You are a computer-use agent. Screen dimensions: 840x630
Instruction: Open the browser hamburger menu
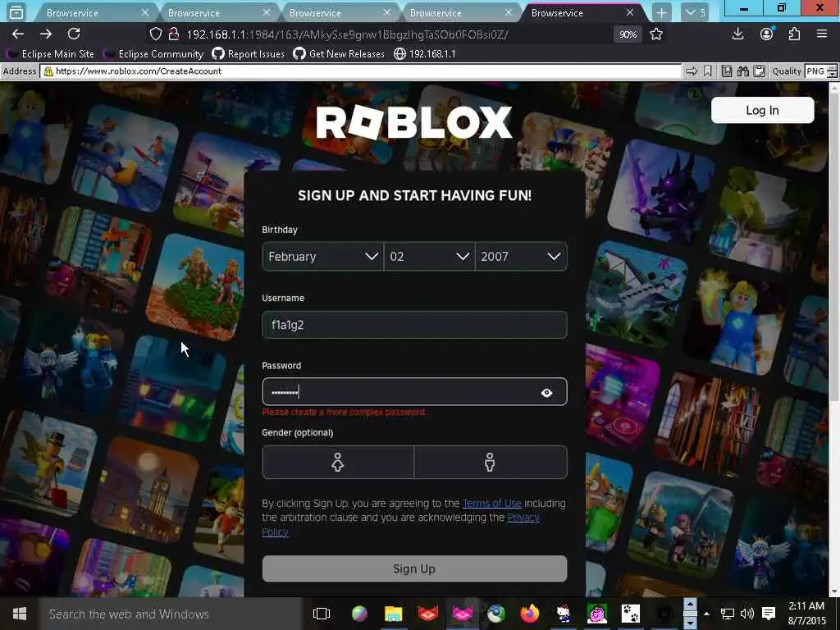pyautogui.click(x=822, y=34)
